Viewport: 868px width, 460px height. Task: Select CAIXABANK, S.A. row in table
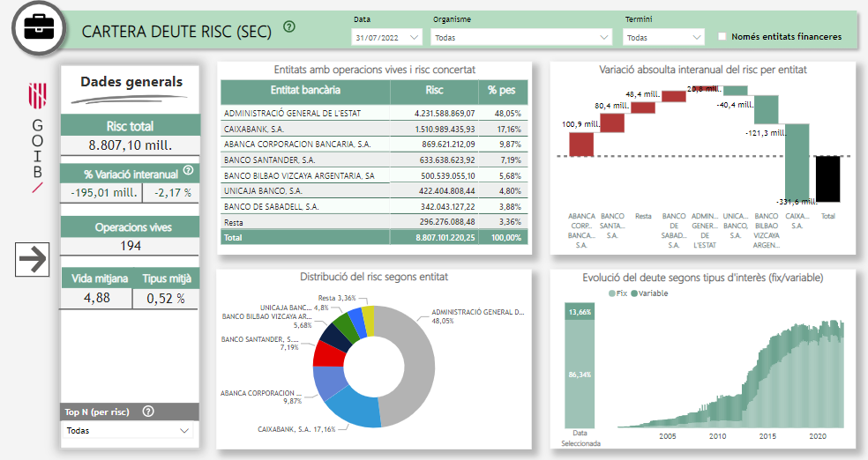click(374, 129)
